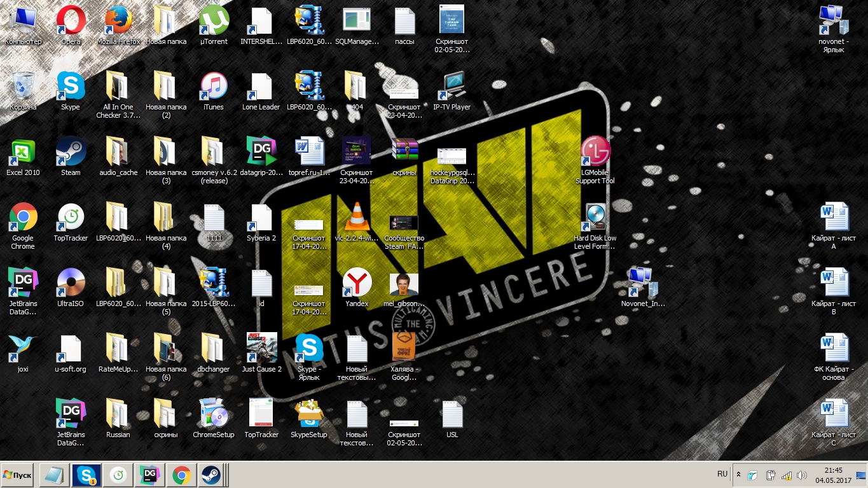
Task: Open the Just Cause 2 game shortcut
Action: [261, 349]
